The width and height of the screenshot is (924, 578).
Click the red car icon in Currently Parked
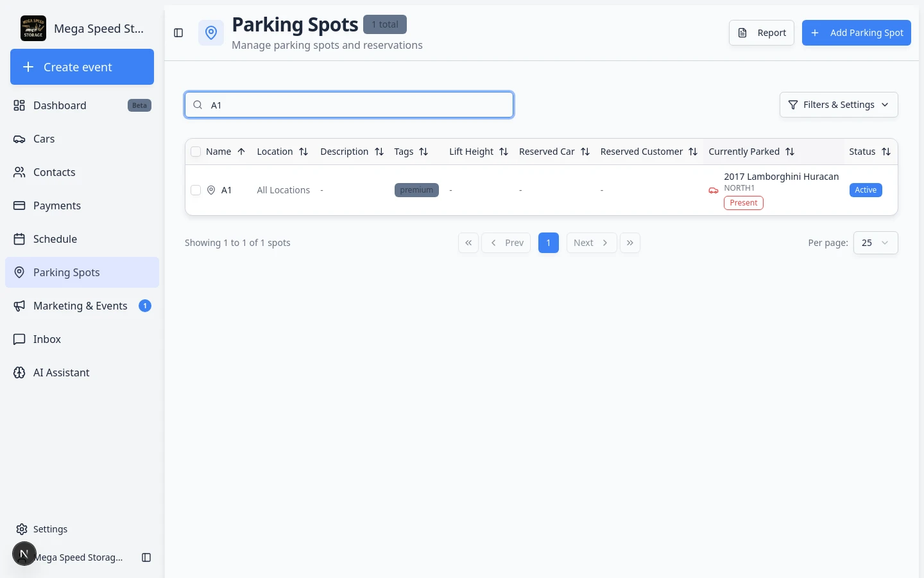pyautogui.click(x=714, y=190)
